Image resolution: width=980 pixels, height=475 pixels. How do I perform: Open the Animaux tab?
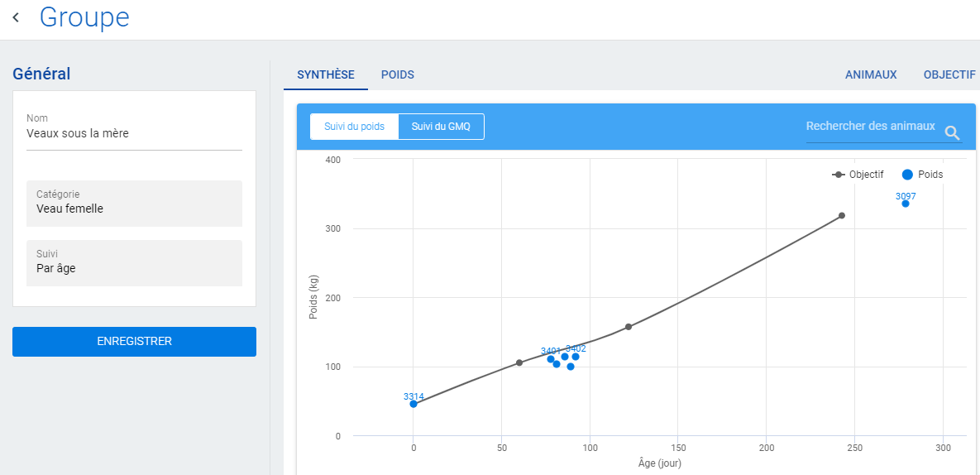[x=871, y=75]
